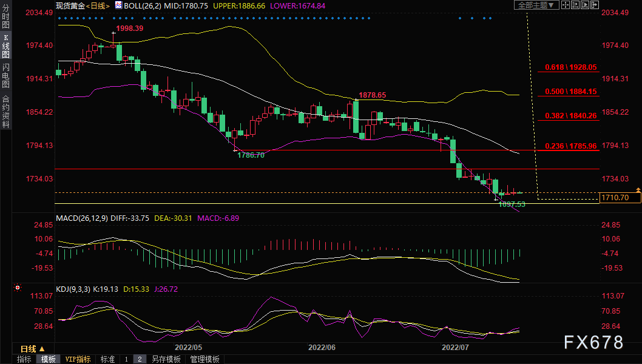Click the 0.618 Fibonacci level line label
The width and height of the screenshot is (642, 364).
pyautogui.click(x=571, y=67)
